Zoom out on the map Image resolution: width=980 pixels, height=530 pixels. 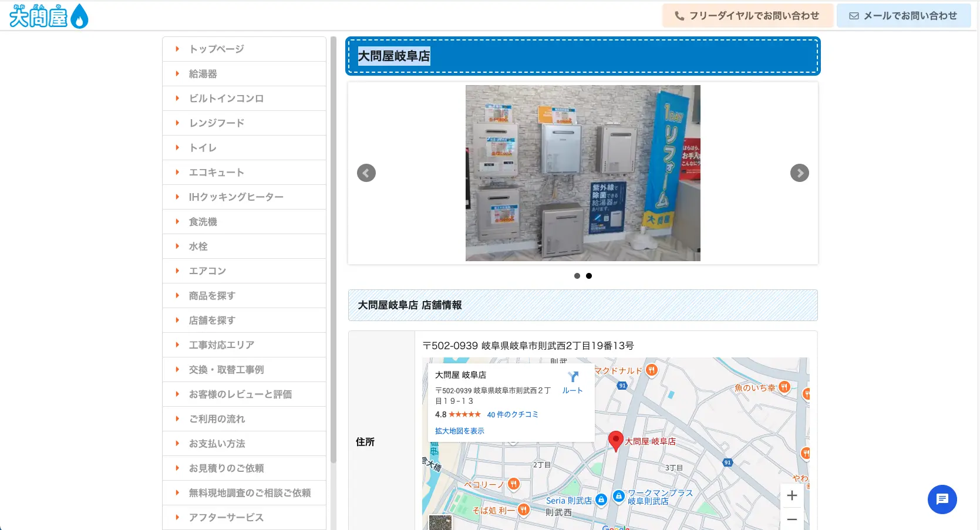[x=792, y=519]
